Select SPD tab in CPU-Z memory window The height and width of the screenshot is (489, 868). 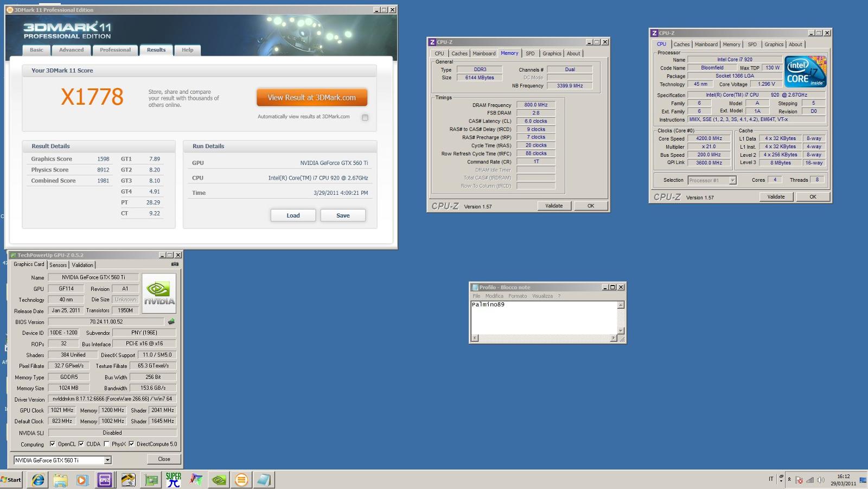tap(530, 53)
